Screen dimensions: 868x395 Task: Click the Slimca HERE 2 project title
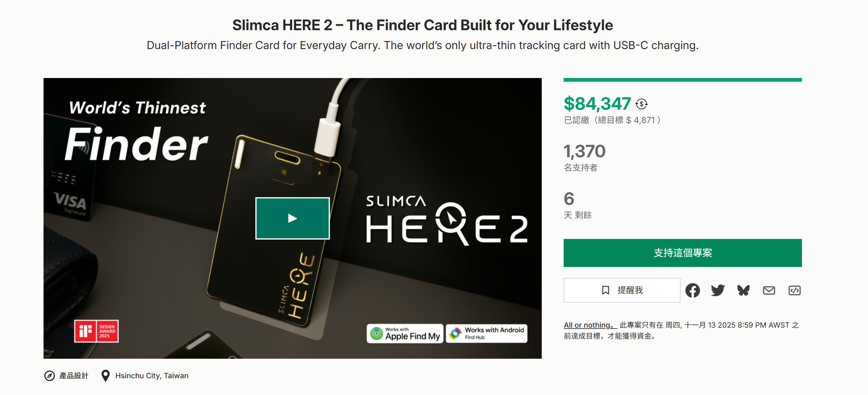[422, 25]
